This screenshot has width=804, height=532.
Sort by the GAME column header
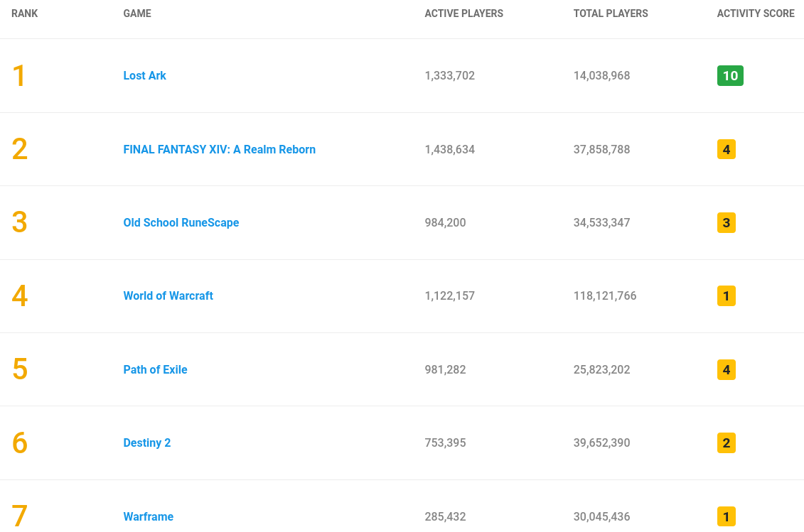[137, 13]
